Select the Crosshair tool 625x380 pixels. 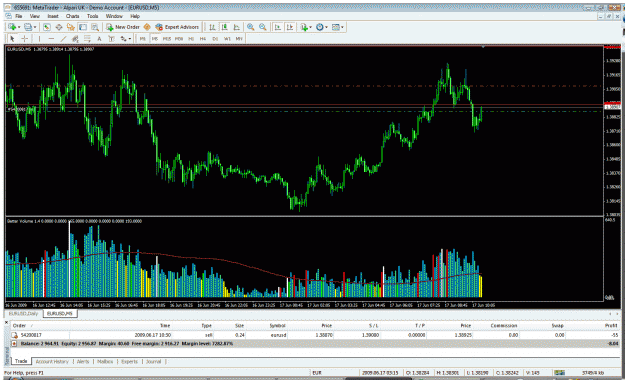24,39
